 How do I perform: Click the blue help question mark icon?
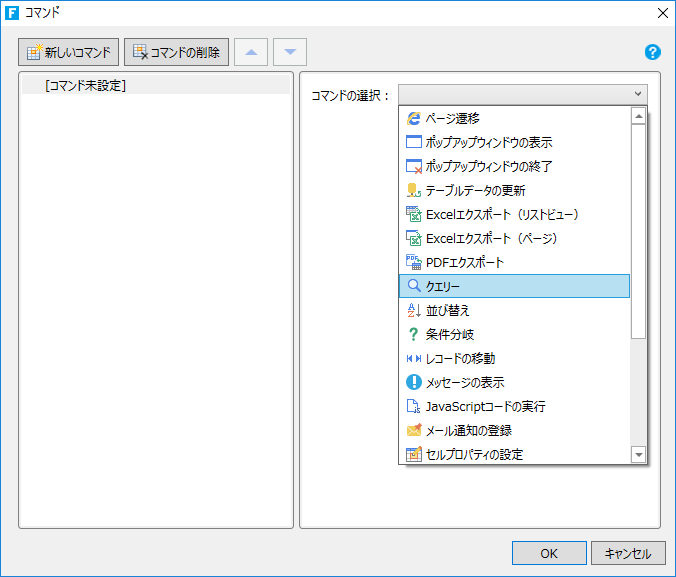[x=652, y=52]
